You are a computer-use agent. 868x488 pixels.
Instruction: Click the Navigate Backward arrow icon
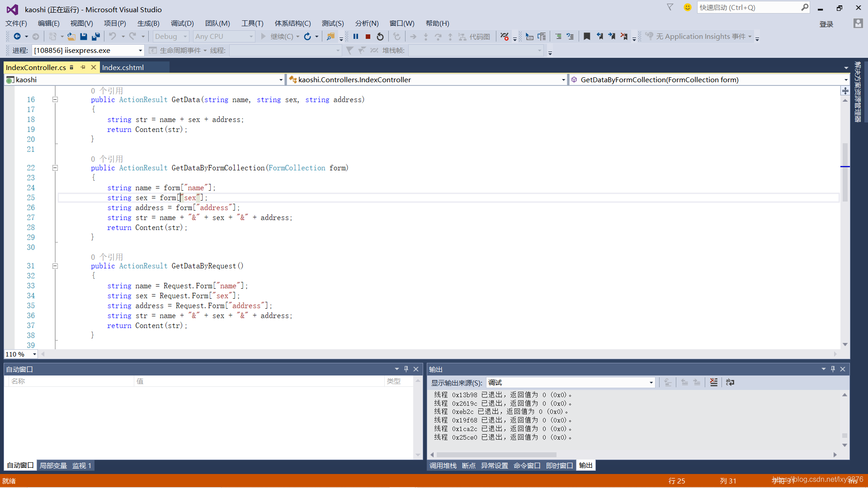17,37
